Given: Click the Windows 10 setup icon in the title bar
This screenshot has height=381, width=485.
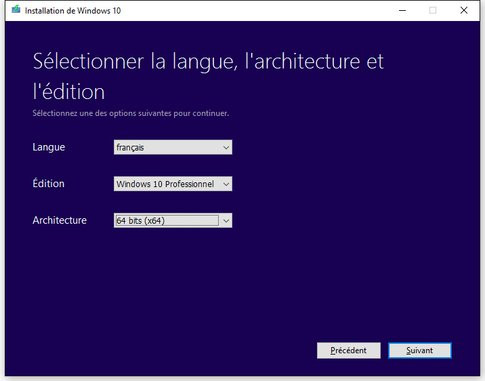Looking at the screenshot, I should [16, 10].
